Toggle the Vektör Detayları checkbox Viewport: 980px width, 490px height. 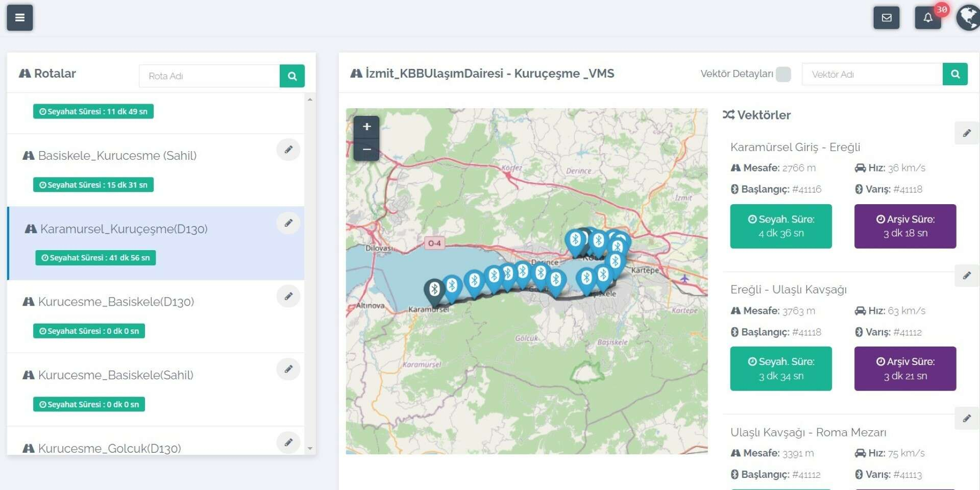coord(783,75)
